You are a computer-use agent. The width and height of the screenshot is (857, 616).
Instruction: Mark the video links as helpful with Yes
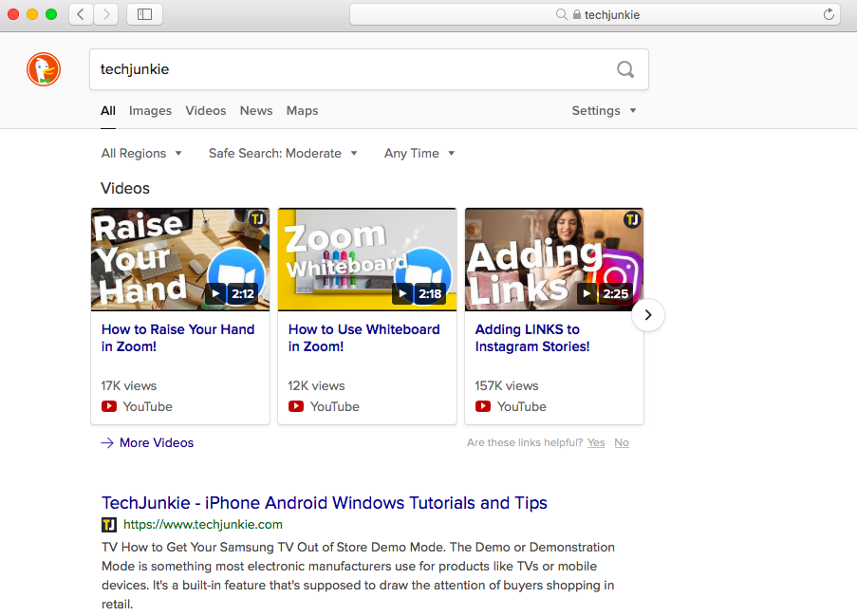pos(595,442)
